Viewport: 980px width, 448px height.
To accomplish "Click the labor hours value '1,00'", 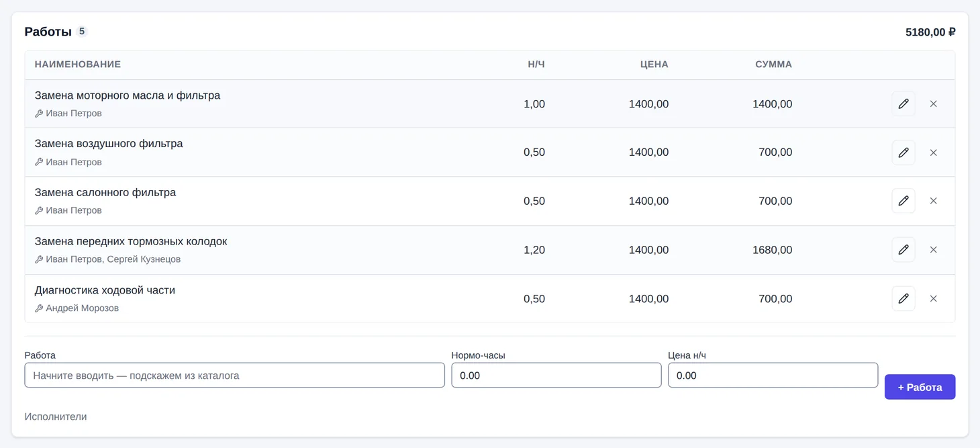I will click(x=534, y=104).
